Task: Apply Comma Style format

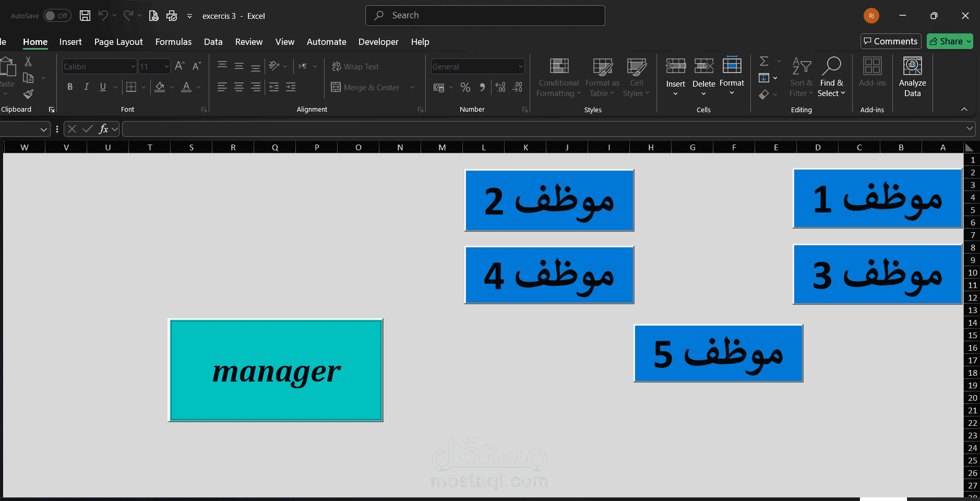Action: tap(482, 87)
